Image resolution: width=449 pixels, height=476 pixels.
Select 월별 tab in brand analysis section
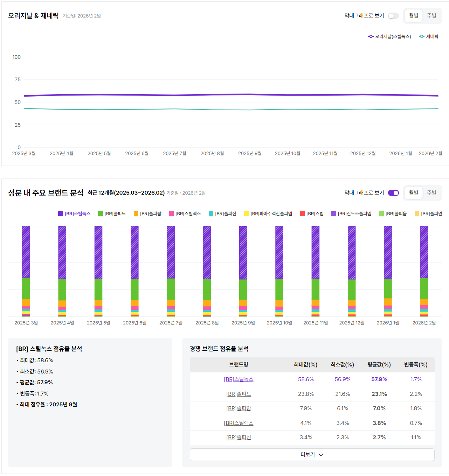tap(414, 193)
